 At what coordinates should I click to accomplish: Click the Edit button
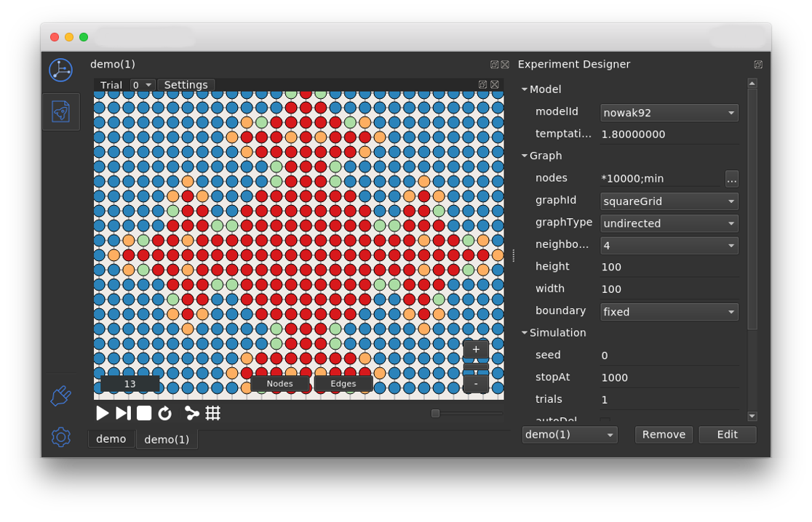[727, 435]
